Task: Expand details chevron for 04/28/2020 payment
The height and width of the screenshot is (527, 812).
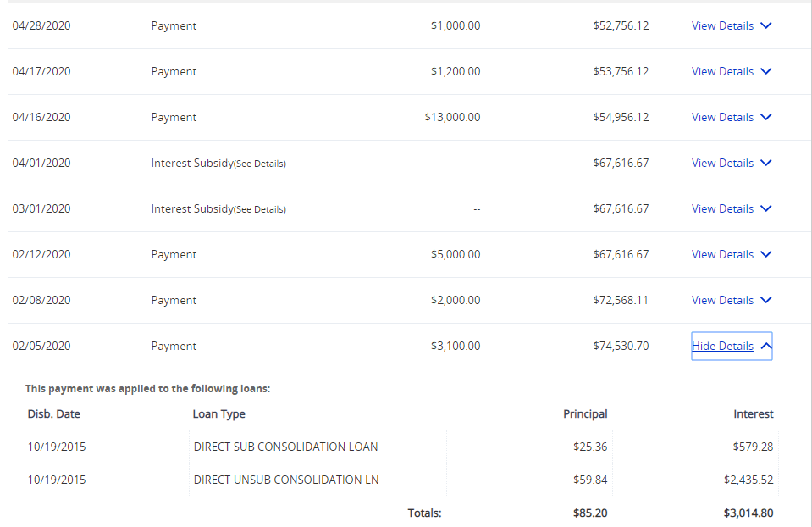Action: 766,26
